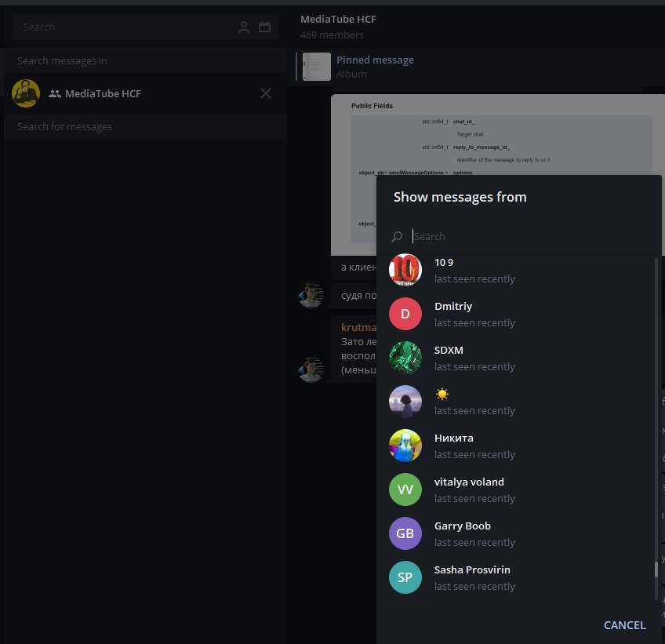Image resolution: width=665 pixels, height=644 pixels.
Task: Click the member list scrollbar thumb
Action: tap(656, 569)
